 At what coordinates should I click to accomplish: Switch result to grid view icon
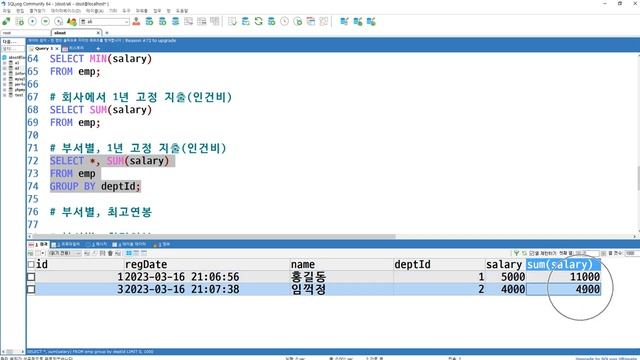pyautogui.click(x=129, y=253)
